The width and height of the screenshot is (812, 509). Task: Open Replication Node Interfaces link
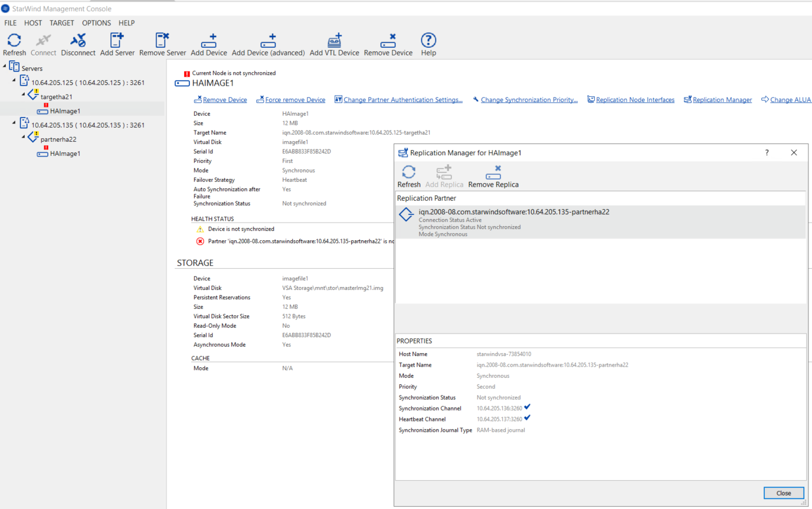coord(635,100)
